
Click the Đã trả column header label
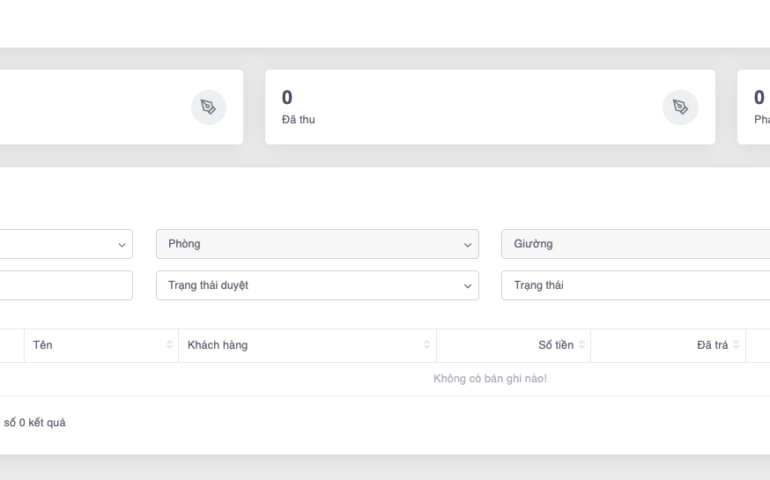[x=712, y=345]
